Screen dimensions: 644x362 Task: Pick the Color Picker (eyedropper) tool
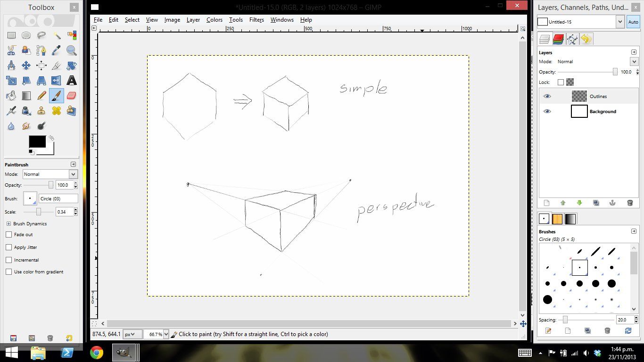pyautogui.click(x=57, y=50)
